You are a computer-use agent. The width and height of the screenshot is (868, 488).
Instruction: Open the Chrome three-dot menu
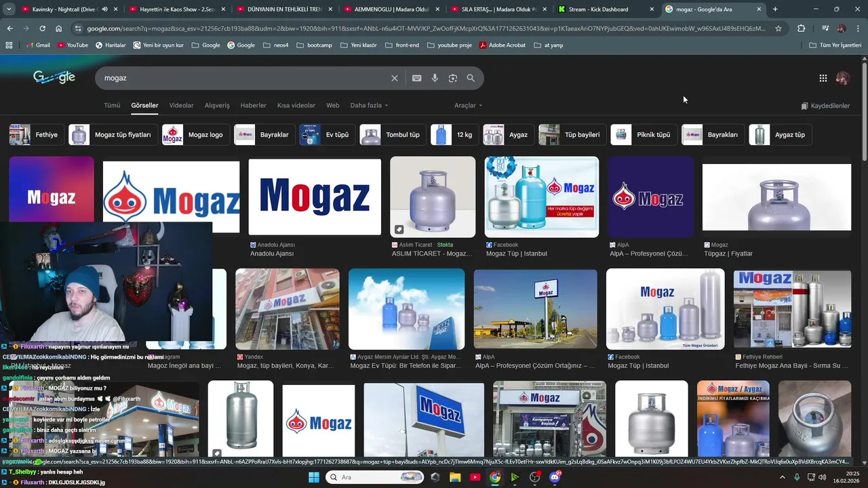tap(857, 28)
